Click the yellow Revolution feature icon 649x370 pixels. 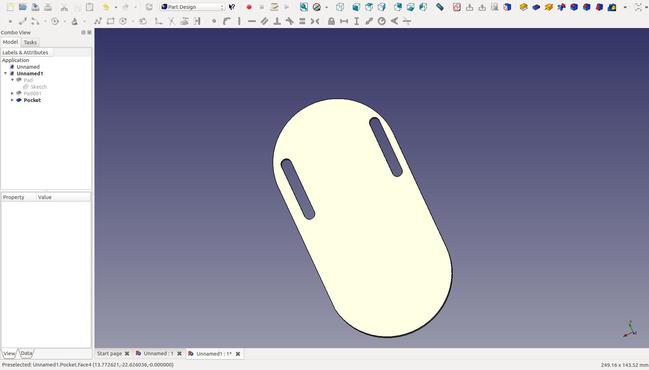tap(549, 7)
